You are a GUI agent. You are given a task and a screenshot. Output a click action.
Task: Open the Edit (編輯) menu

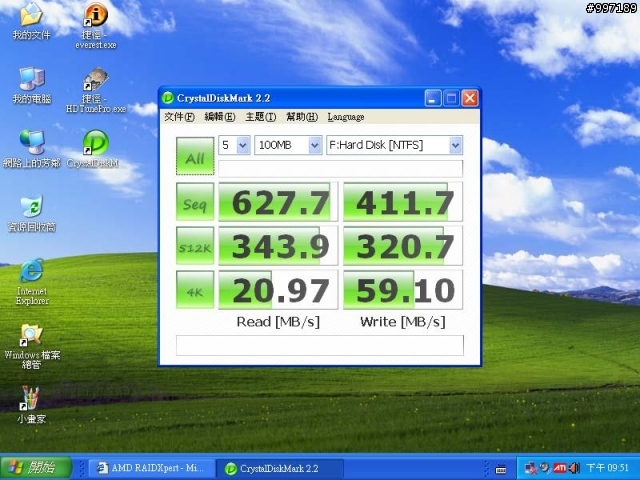point(220,117)
